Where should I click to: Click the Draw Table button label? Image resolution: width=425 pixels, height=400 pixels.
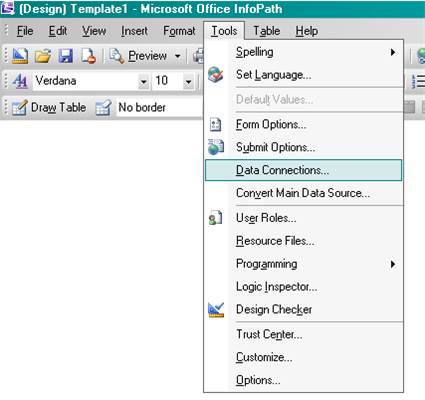coord(58,108)
